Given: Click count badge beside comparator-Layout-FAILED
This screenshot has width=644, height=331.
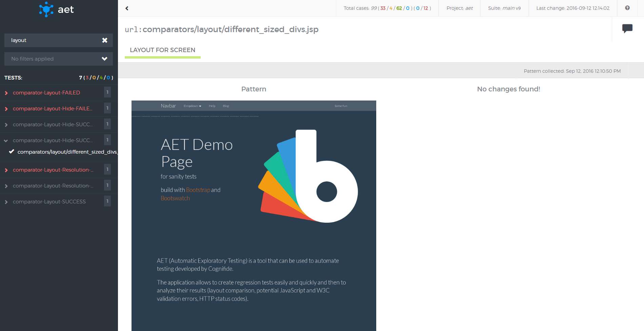Looking at the screenshot, I should (x=107, y=92).
